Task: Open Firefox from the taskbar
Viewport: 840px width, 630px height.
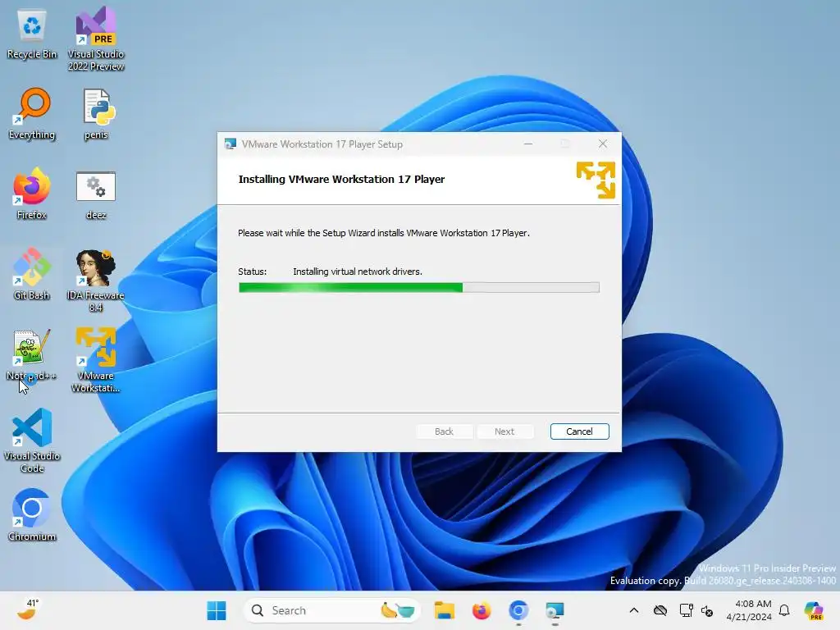Action: [481, 610]
